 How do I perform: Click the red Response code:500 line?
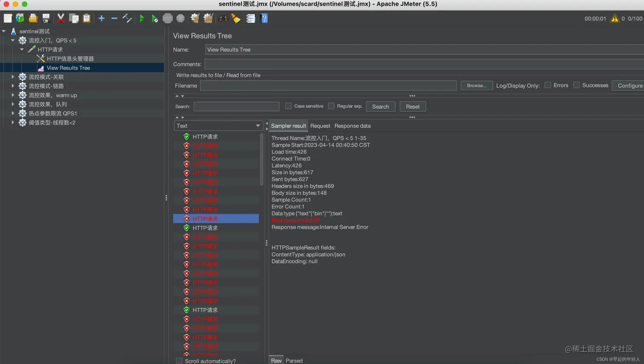tap(296, 220)
